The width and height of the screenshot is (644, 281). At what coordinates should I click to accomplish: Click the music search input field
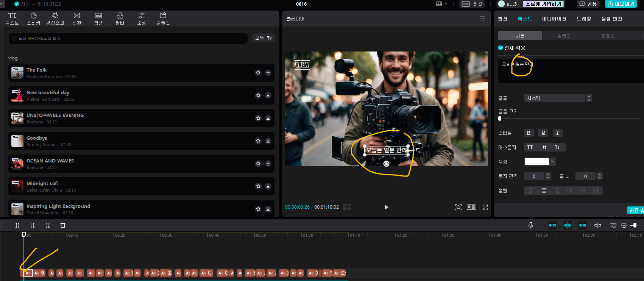point(129,38)
